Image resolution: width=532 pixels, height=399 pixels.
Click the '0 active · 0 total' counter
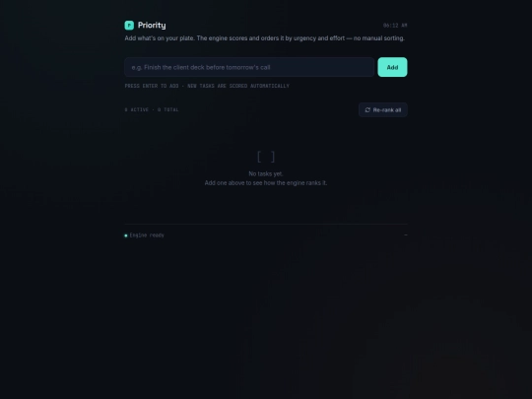point(152,110)
